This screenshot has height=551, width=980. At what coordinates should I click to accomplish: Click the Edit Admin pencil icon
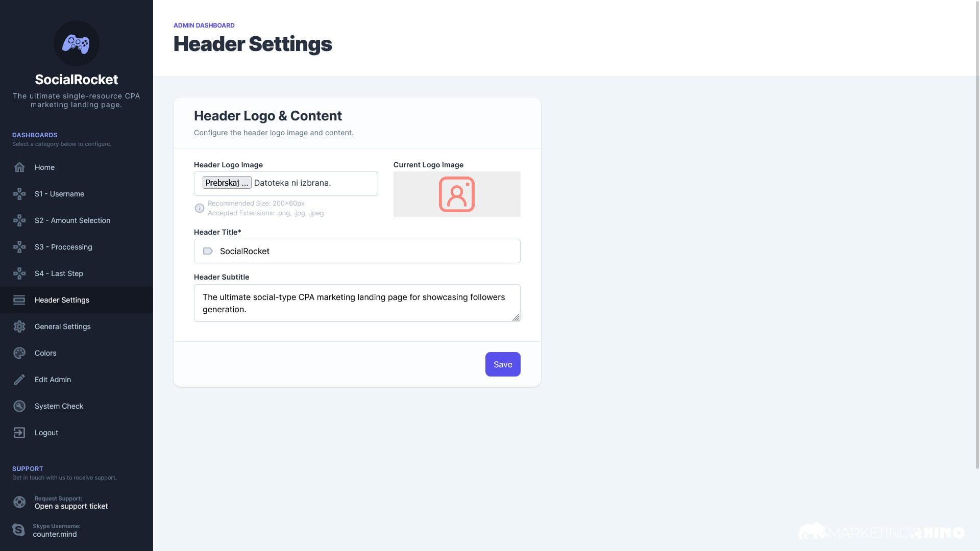click(19, 380)
